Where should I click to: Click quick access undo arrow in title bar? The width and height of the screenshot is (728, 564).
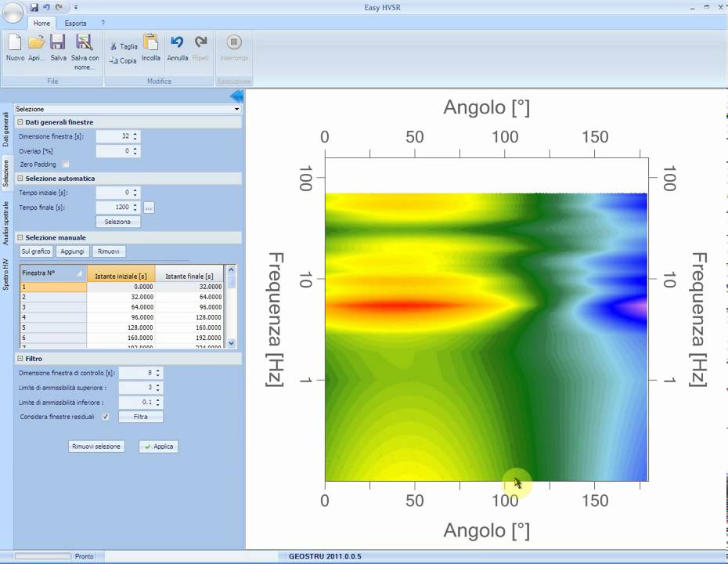coord(46,7)
